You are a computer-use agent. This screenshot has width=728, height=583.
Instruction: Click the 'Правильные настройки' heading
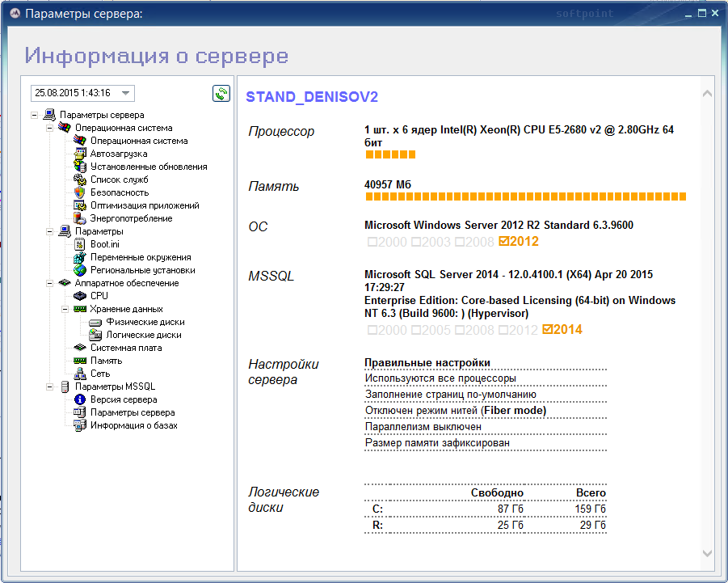click(x=427, y=362)
